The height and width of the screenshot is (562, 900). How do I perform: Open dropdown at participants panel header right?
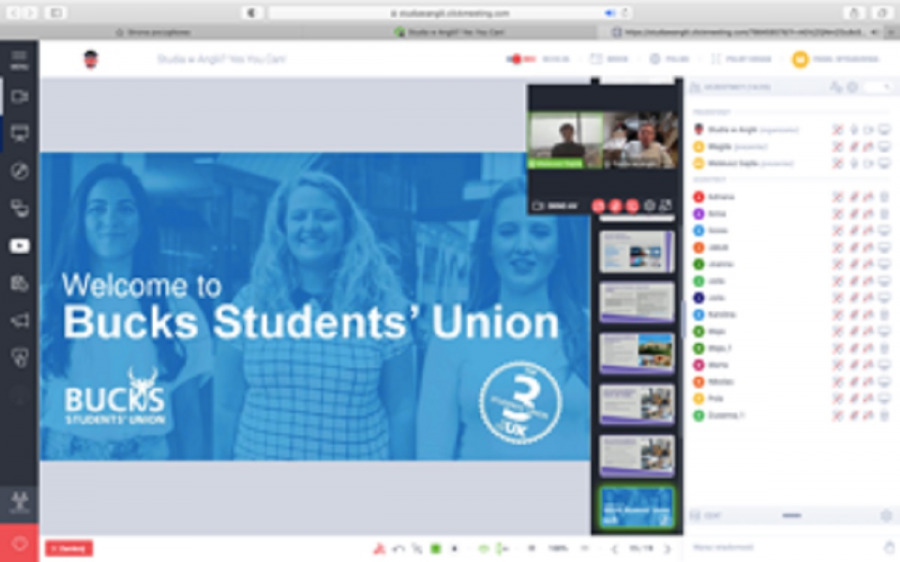point(879,87)
